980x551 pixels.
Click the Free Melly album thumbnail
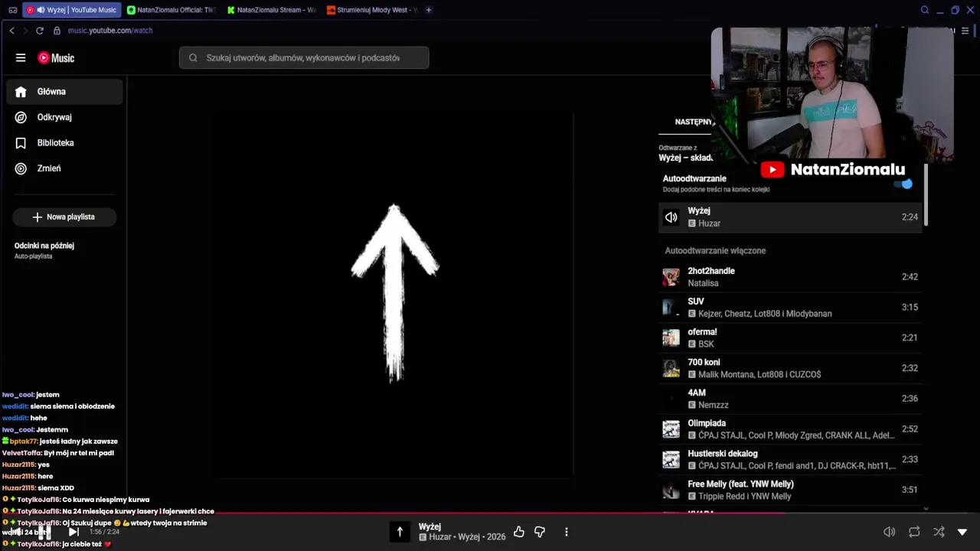tap(671, 490)
